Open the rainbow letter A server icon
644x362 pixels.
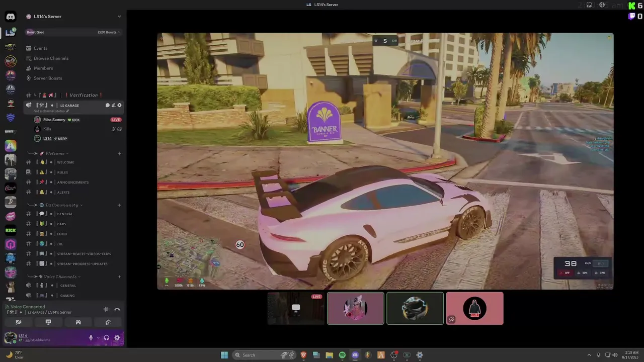[10, 146]
